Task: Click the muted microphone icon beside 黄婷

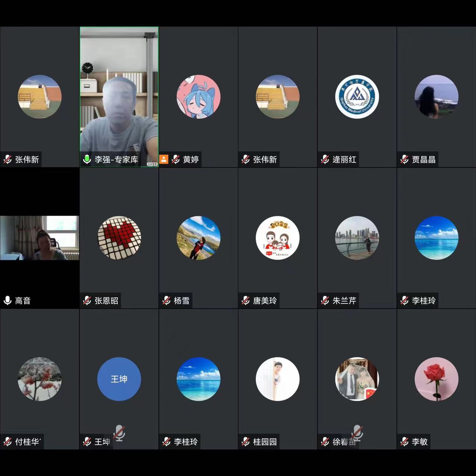Action: coord(176,160)
